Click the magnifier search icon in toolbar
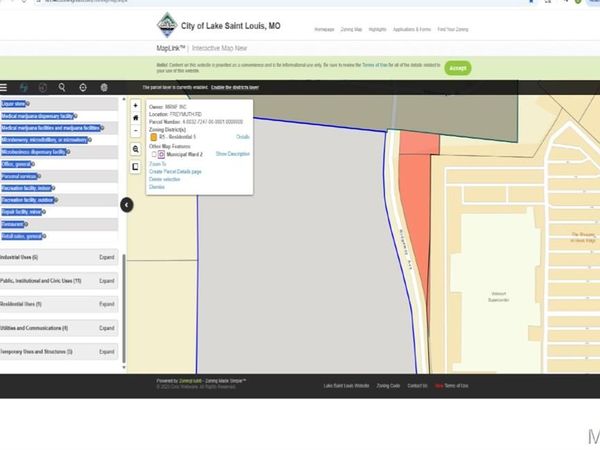The image size is (600, 450). (62, 88)
